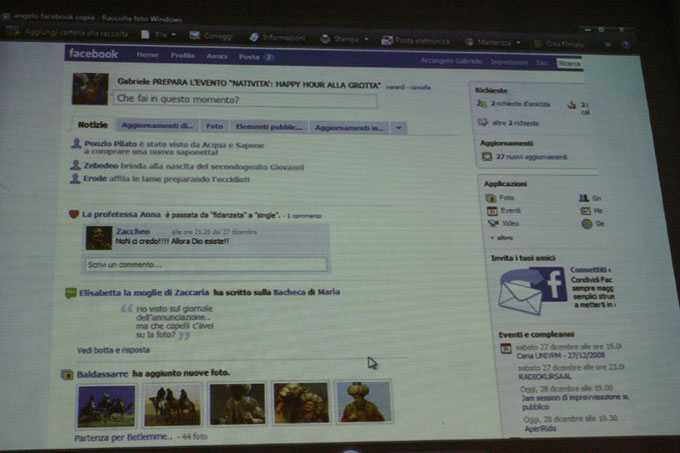Click the facebook logo in header
Viewport: 680px width, 453px height.
click(x=93, y=54)
